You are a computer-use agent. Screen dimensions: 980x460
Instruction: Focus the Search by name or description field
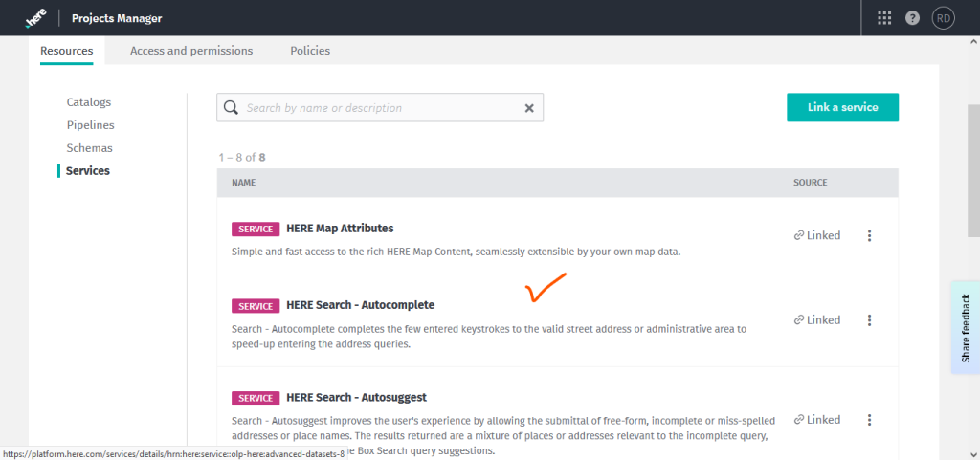380,108
